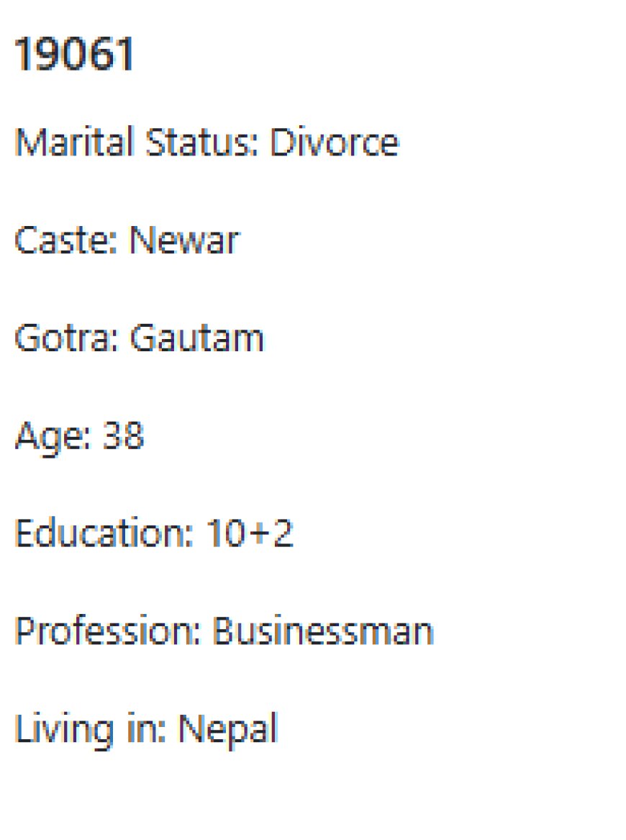Select the "Divorce" marital status value

[334, 142]
